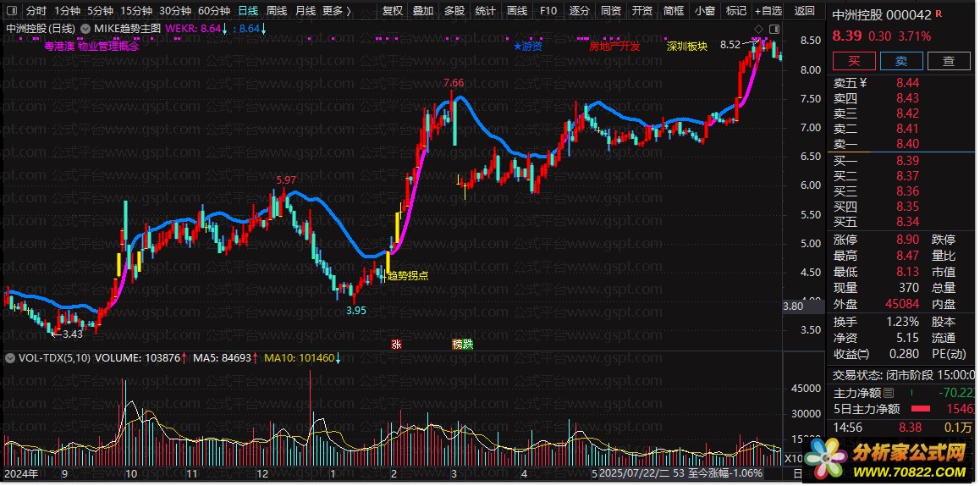The image size is (980, 486).
Task: Click the 卖一 price 8.40
Action: 907,144
